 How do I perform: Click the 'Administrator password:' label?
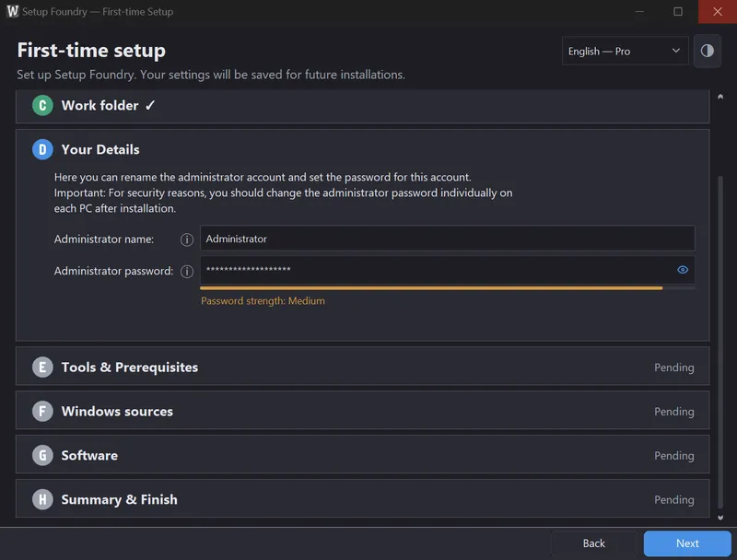tap(113, 271)
